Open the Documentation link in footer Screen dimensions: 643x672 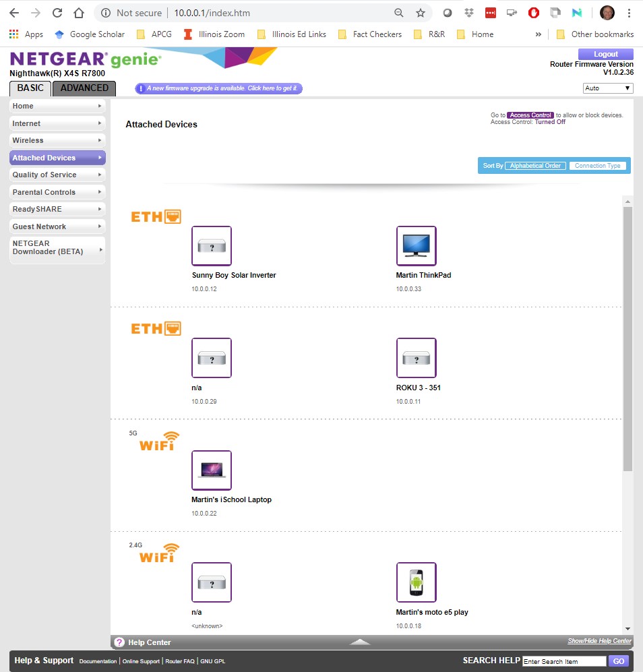click(x=98, y=661)
